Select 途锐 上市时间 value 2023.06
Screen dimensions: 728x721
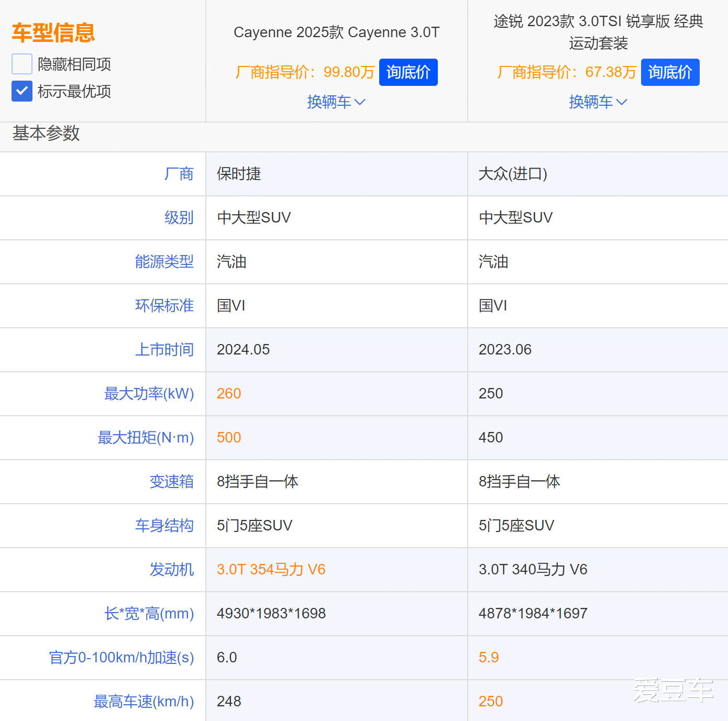[x=505, y=350]
